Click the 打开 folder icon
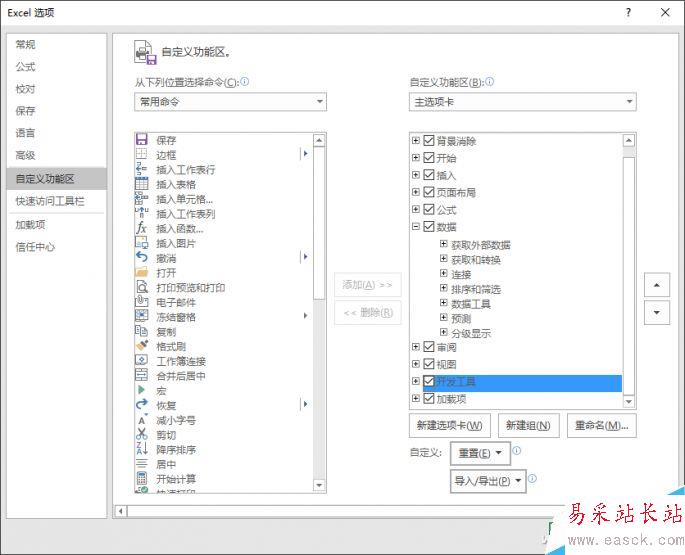Viewport: 685px width, 555px height. 142,272
